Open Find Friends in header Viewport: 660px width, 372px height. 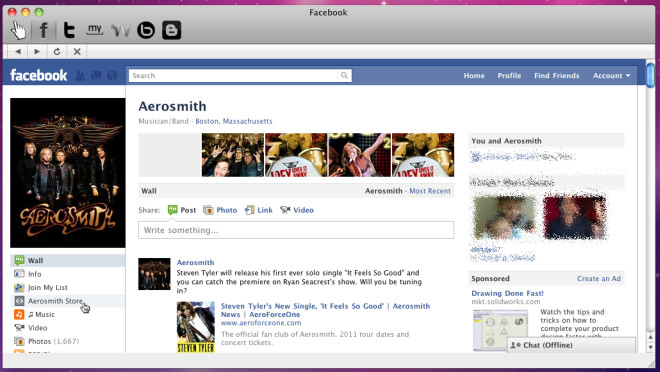pyautogui.click(x=556, y=76)
